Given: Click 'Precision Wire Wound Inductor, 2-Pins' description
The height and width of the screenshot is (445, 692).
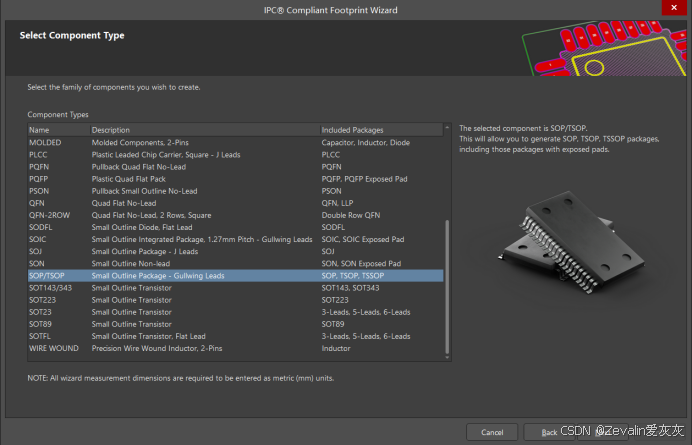Looking at the screenshot, I should (157, 348).
